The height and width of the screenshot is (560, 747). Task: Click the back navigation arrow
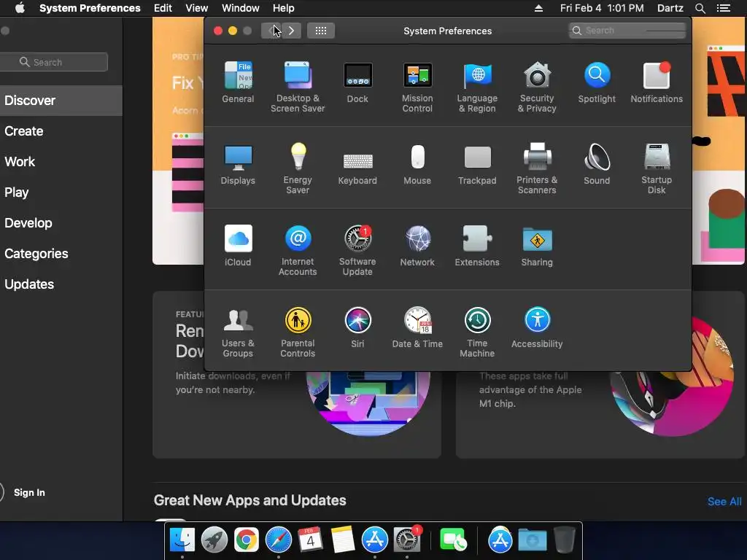point(271,31)
